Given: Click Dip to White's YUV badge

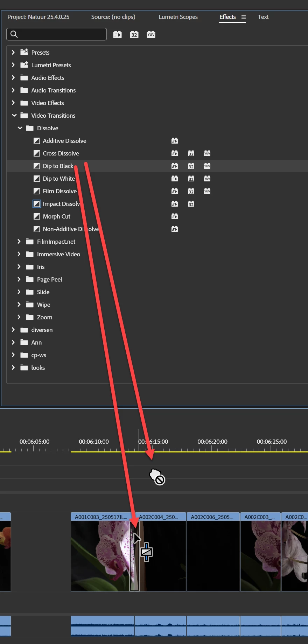Looking at the screenshot, I should [207, 179].
